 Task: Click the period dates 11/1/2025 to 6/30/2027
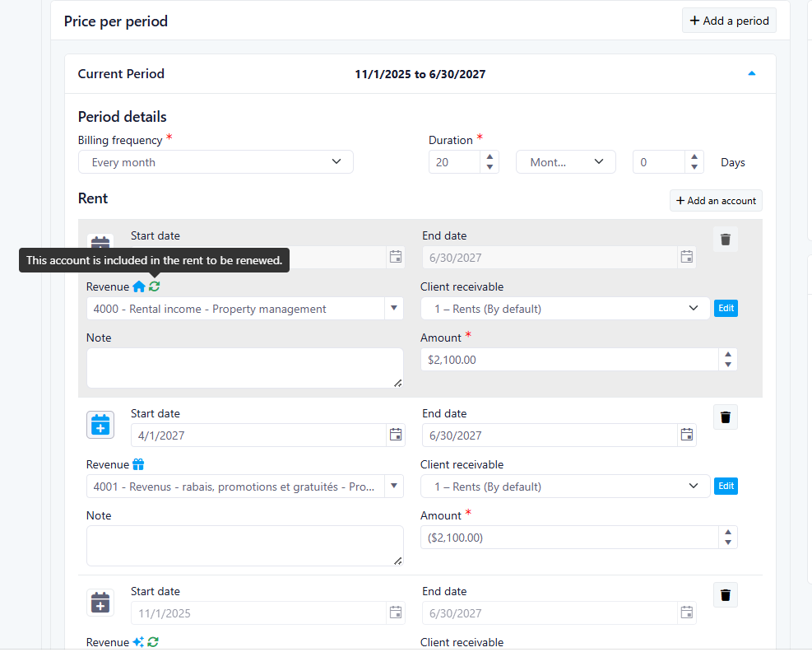click(x=420, y=74)
